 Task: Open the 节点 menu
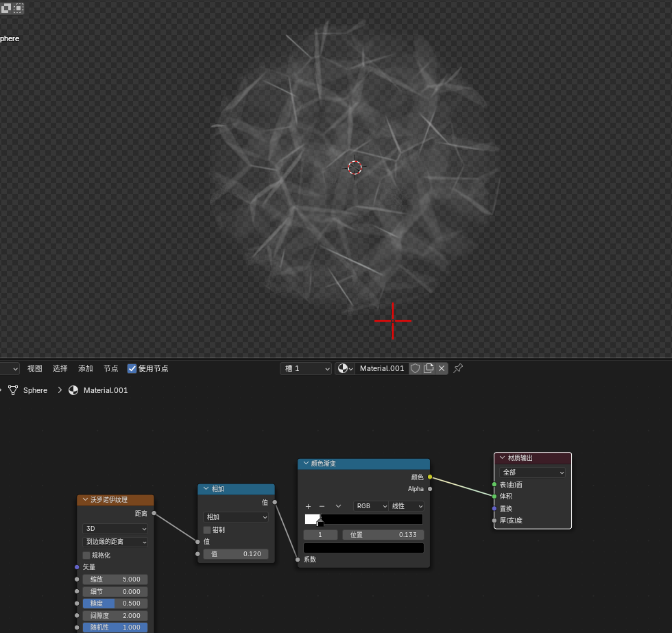(110, 368)
